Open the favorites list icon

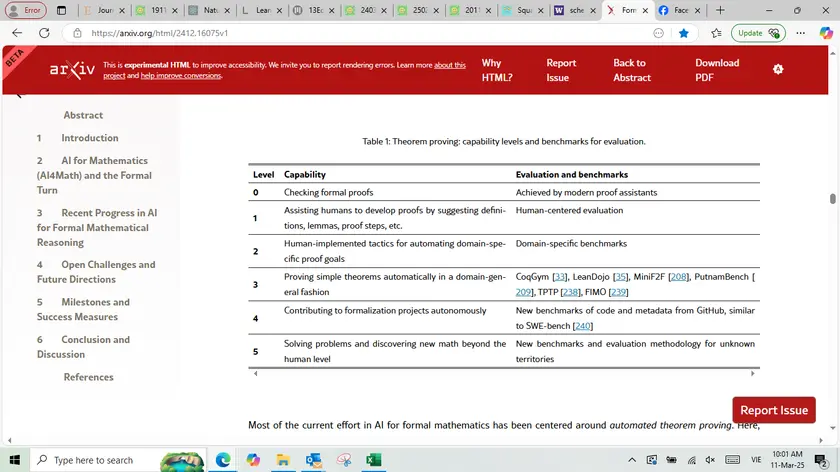pyautogui.click(x=716, y=33)
